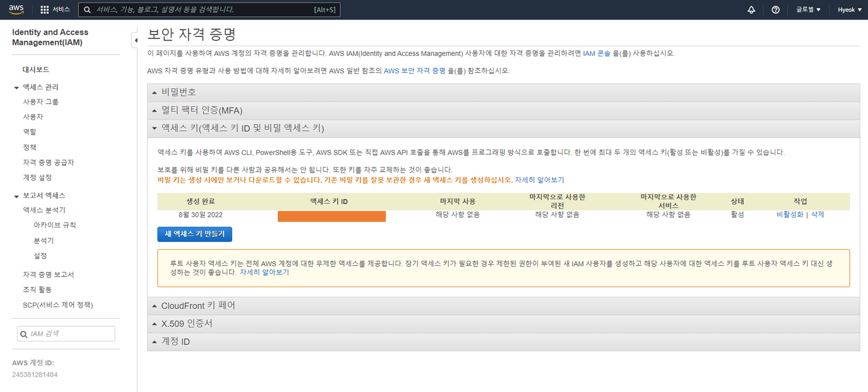The width and height of the screenshot is (868, 392).
Task: Open 계정 설정 in the sidebar
Action: tap(37, 178)
